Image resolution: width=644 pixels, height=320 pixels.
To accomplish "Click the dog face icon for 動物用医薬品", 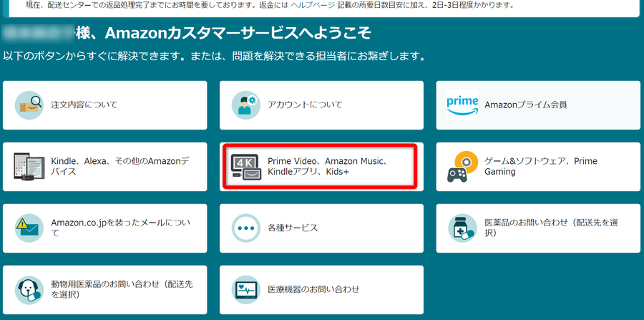I will point(29,290).
